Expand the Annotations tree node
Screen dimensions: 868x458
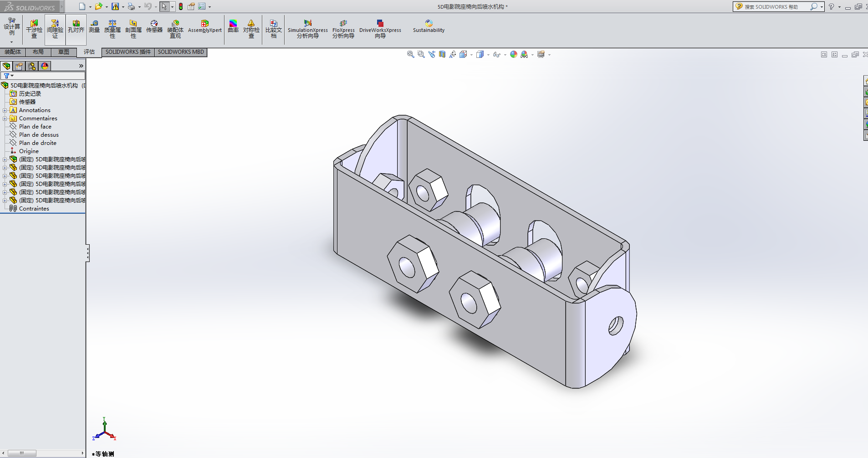tap(5, 110)
